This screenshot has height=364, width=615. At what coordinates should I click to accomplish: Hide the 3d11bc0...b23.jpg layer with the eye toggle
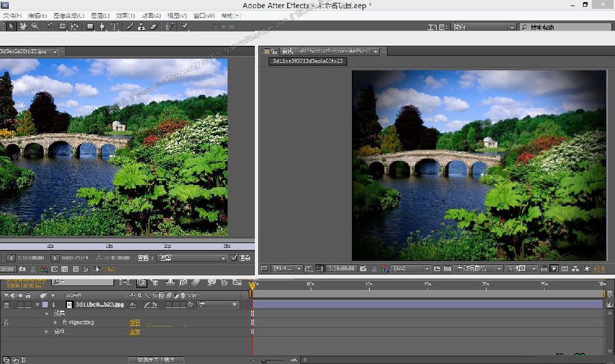[x=6, y=305]
